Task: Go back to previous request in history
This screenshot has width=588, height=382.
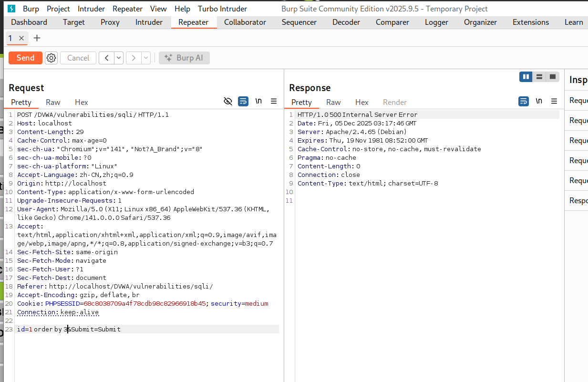Action: point(106,58)
